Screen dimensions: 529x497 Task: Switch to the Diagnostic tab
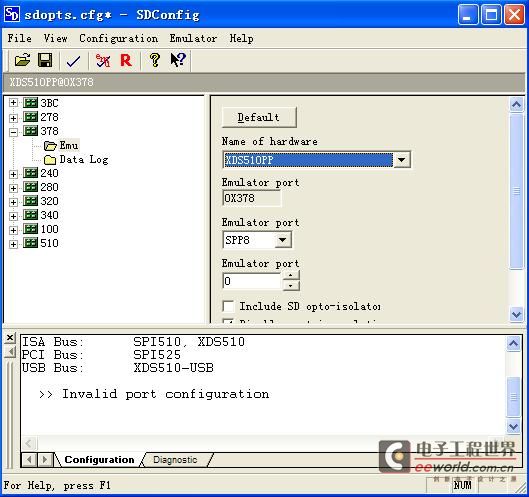[175, 460]
